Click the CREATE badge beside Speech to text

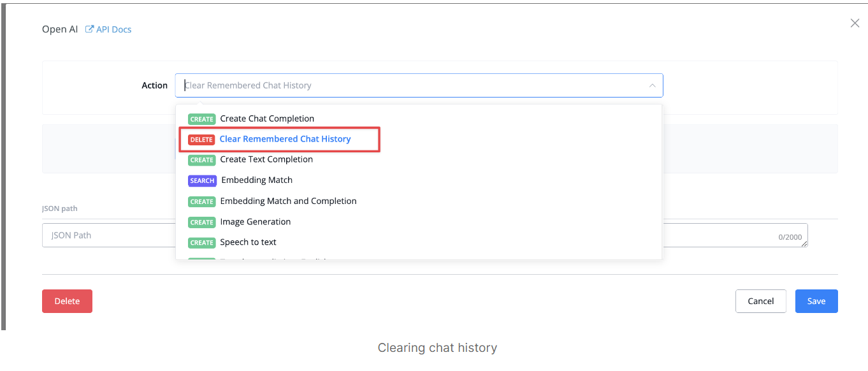point(202,243)
